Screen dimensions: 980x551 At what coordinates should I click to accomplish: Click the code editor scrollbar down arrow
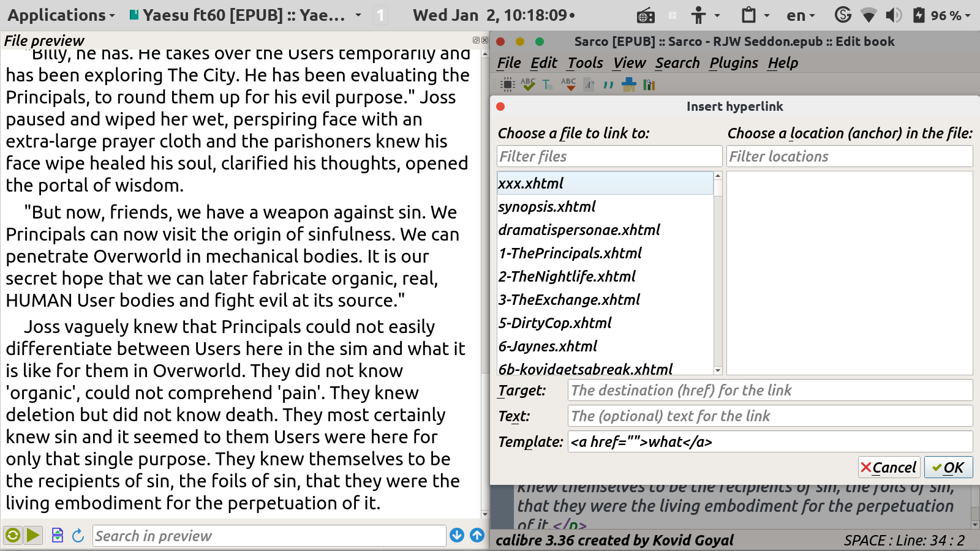pyautogui.click(x=975, y=525)
